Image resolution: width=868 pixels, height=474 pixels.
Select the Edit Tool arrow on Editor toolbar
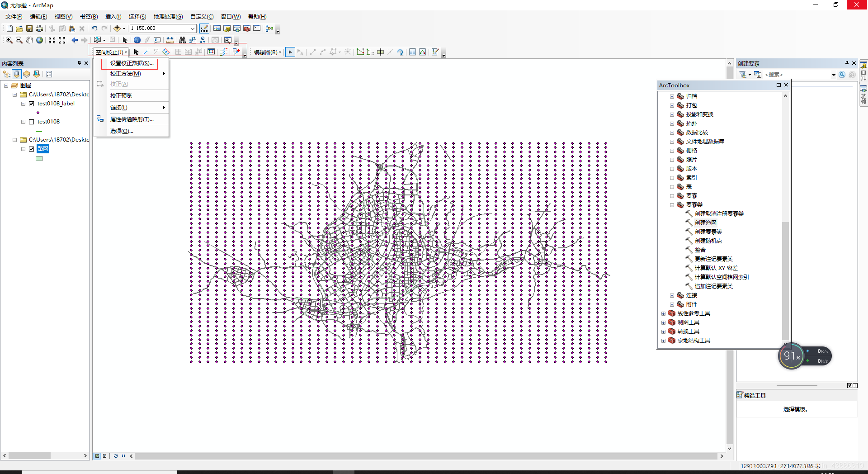coord(290,52)
